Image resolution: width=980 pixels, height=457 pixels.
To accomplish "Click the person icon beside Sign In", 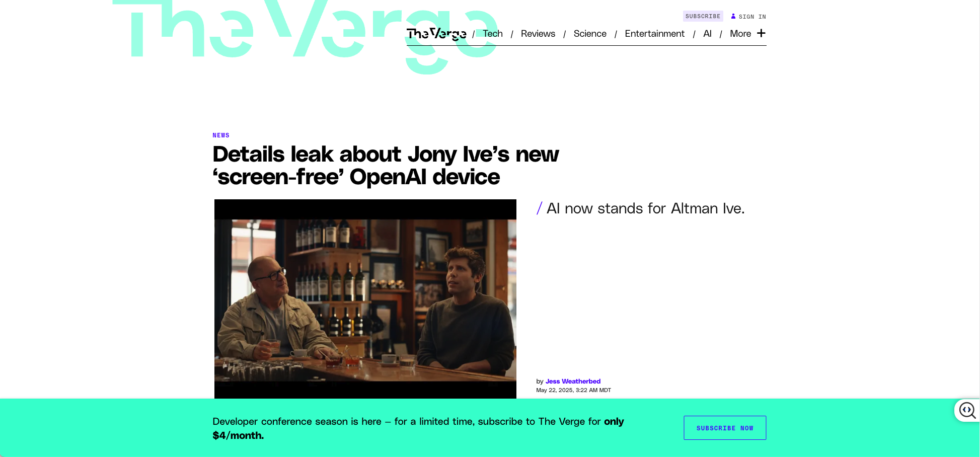I will (x=733, y=16).
